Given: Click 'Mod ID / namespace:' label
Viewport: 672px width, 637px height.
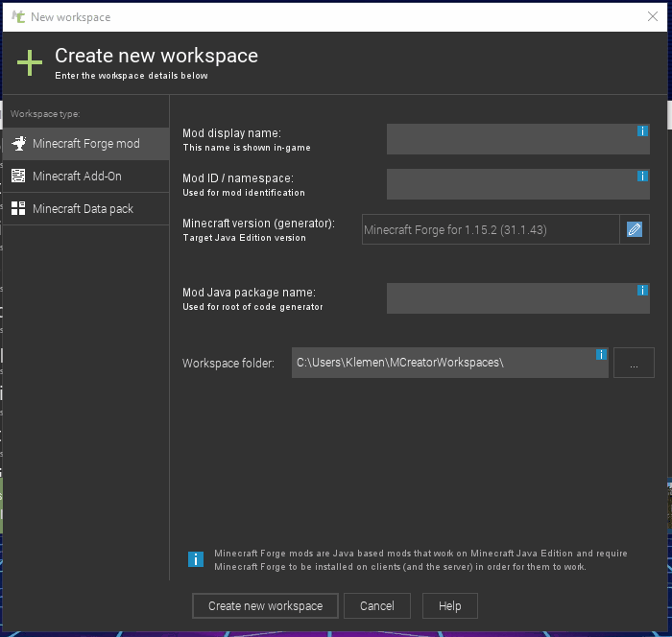Looking at the screenshot, I should [238, 178].
